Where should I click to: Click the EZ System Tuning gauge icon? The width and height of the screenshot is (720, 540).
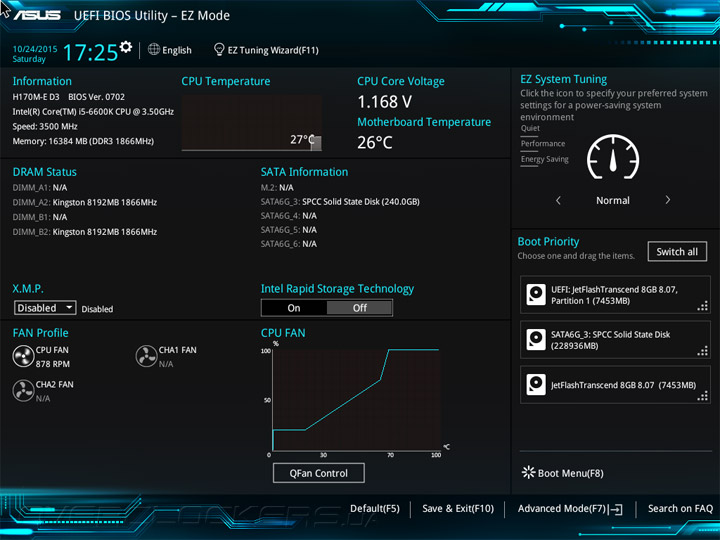[613, 157]
